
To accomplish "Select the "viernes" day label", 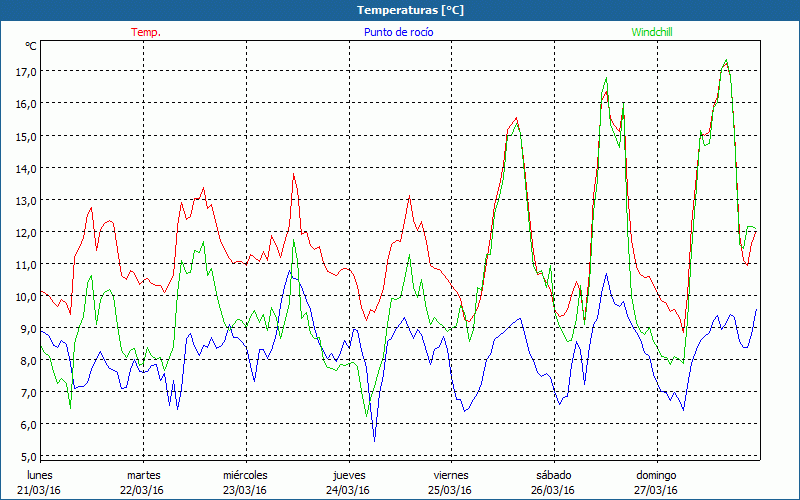I will 451,475.
